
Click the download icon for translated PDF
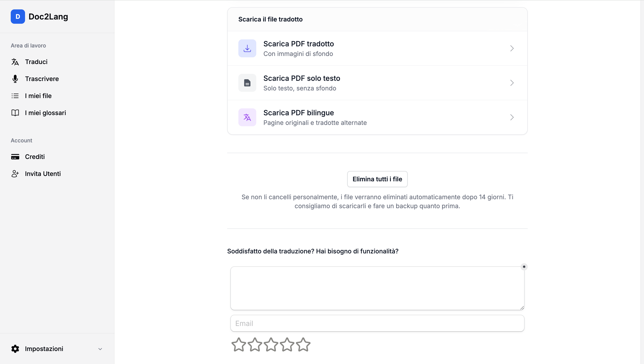click(247, 48)
